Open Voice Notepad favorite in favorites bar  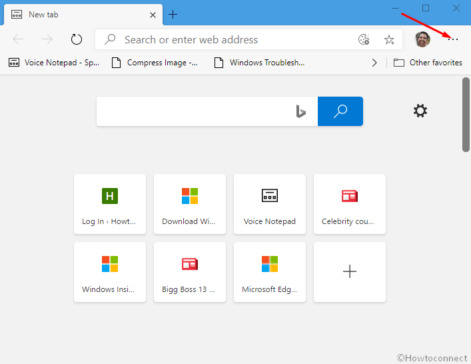click(x=54, y=62)
